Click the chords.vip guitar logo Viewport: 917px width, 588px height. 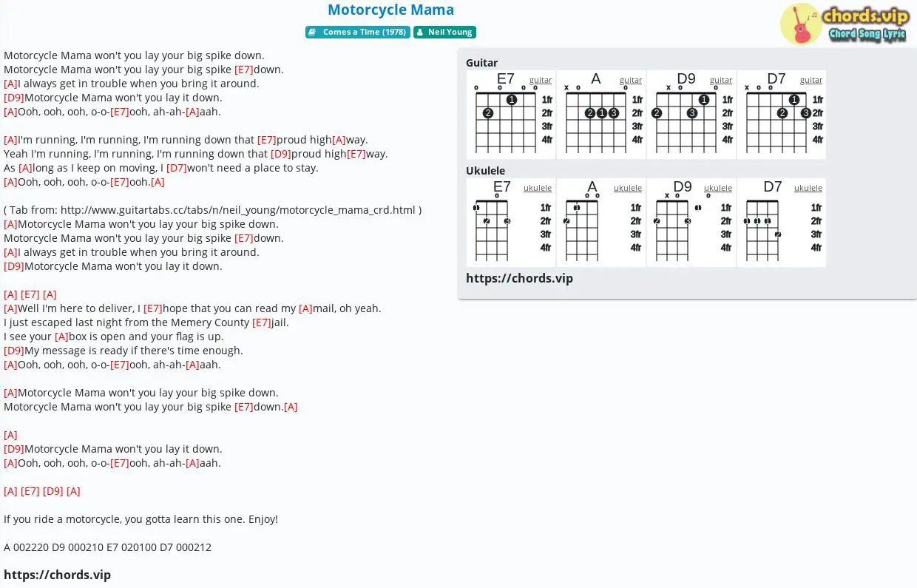(x=844, y=24)
